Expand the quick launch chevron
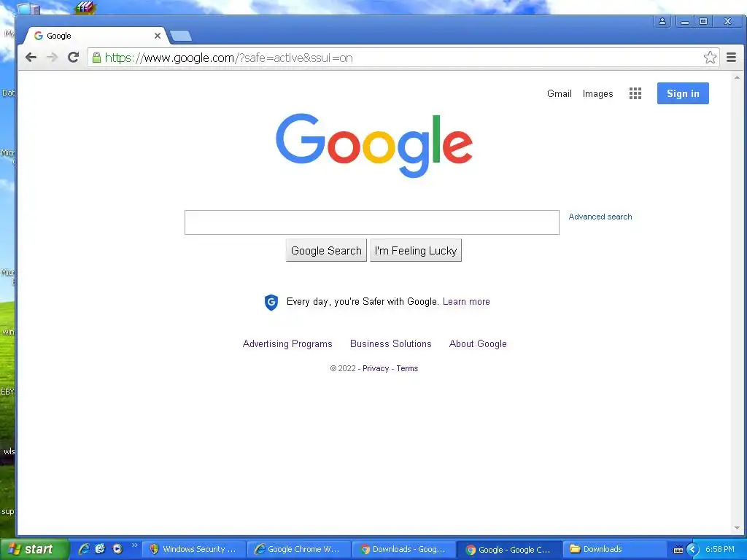Viewport: 747px width, 560px height. tap(134, 545)
